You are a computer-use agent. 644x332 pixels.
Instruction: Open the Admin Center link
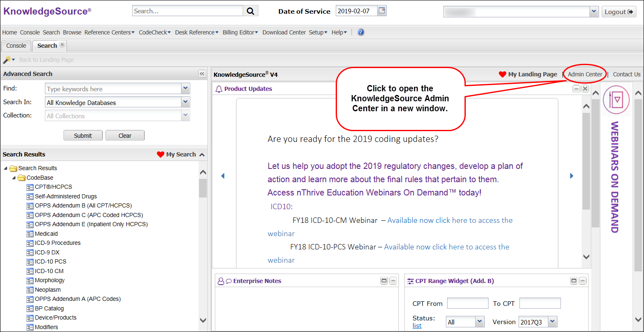pyautogui.click(x=585, y=74)
